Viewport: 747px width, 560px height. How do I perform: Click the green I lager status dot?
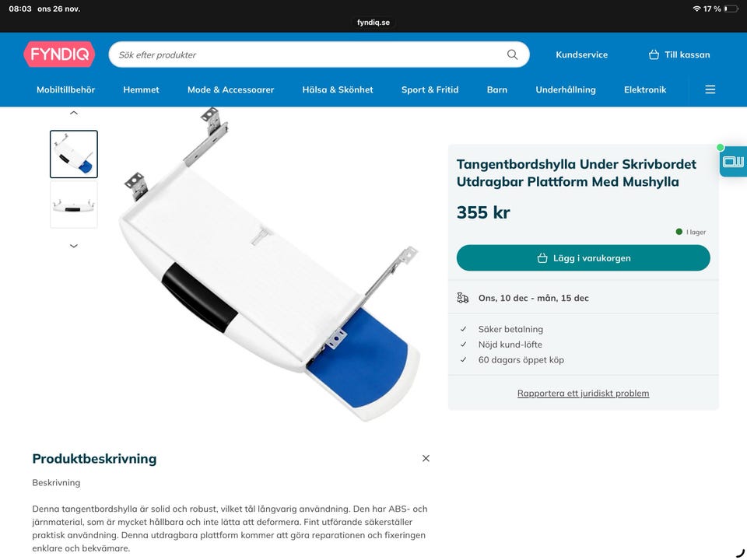679,232
